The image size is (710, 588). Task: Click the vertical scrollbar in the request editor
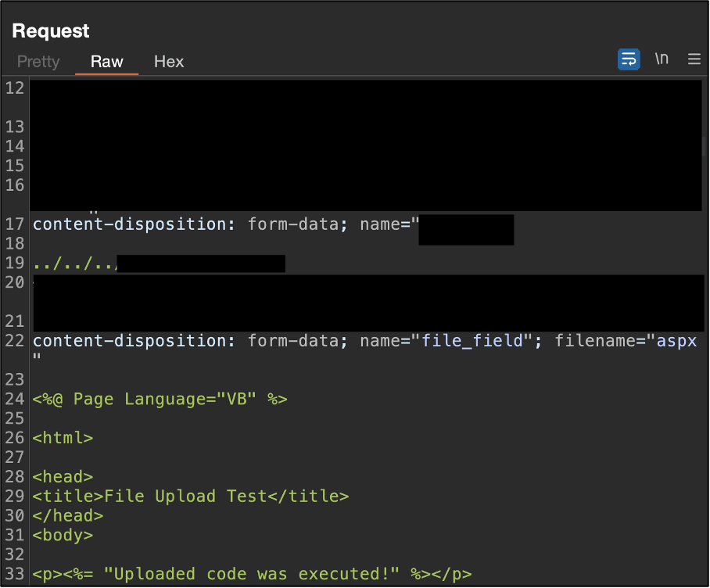(705, 145)
